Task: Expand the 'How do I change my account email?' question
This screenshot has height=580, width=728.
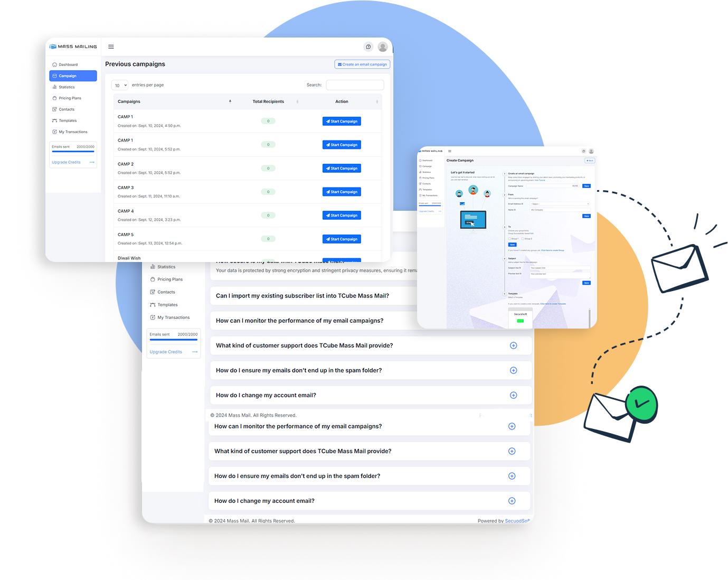Action: pos(513,395)
